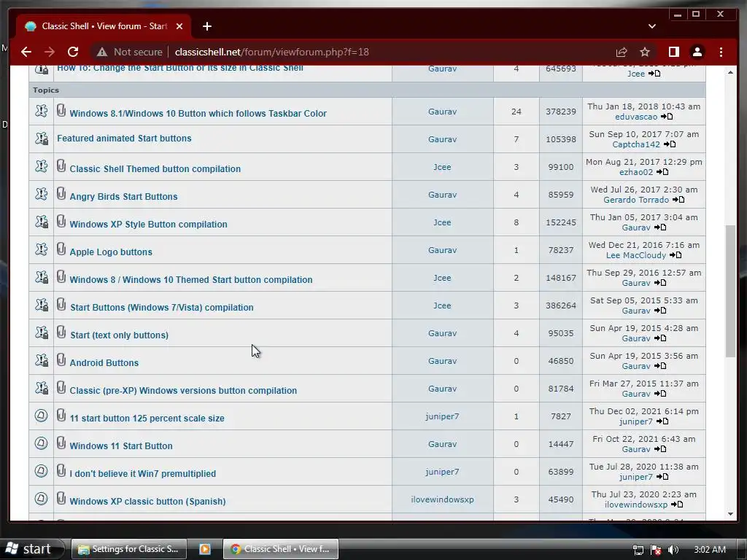747x560 pixels.
Task: Reload the Classic Shell forum page
Action: tap(73, 52)
